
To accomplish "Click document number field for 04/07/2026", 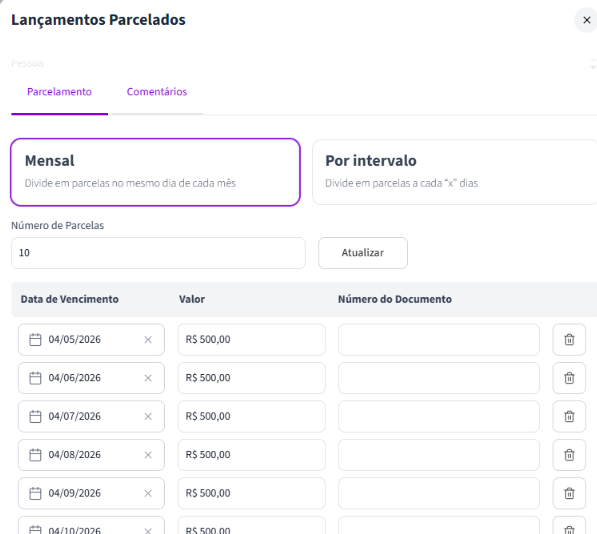I will tap(439, 416).
